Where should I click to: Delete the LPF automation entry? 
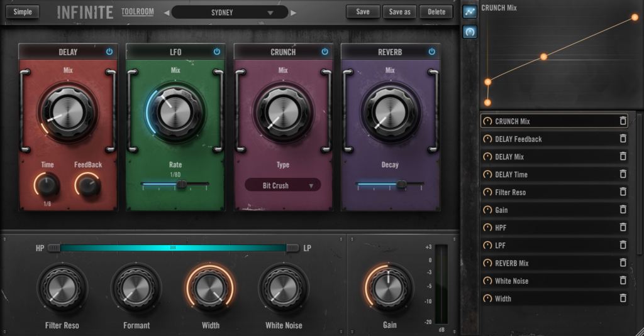pos(623,245)
